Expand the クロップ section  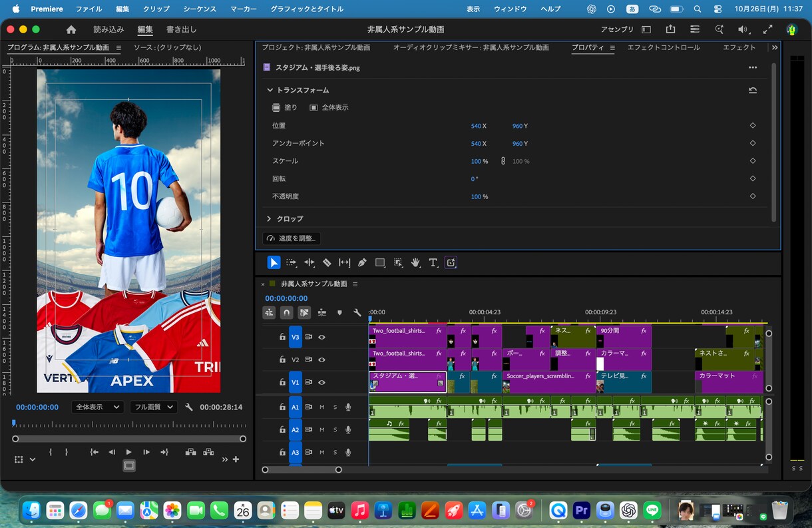[270, 218]
